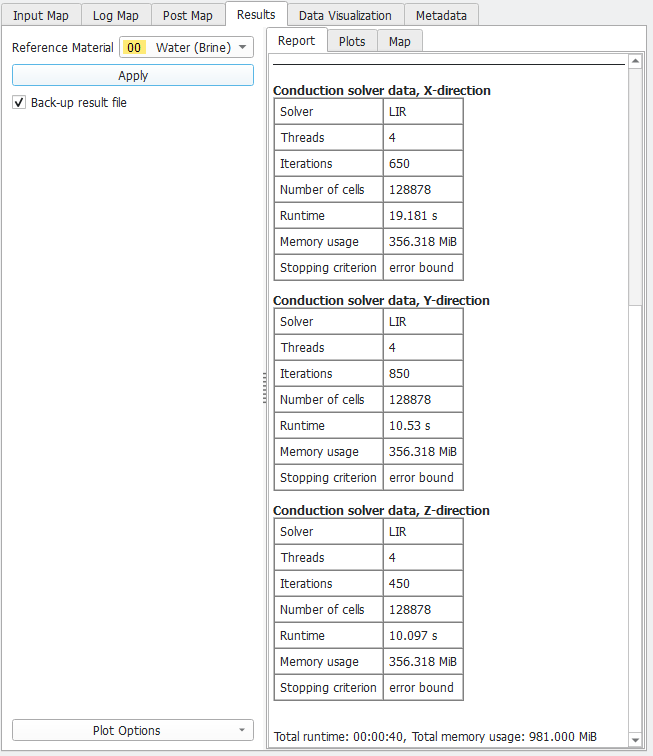Click the Y-direction Threads value 4
Screen dimensions: 653x756
[392, 348]
